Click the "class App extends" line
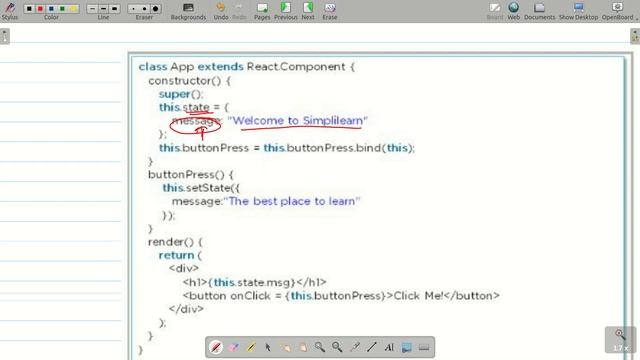640x360 pixels. 247,67
